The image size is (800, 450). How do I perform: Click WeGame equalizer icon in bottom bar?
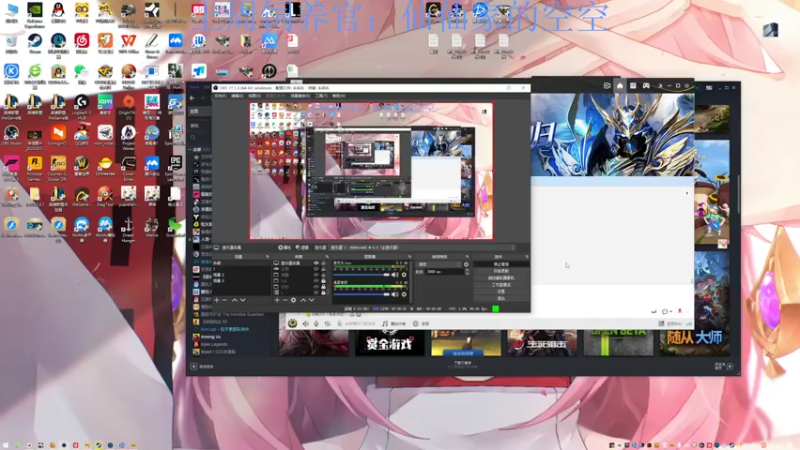pyautogui.click(x=327, y=323)
